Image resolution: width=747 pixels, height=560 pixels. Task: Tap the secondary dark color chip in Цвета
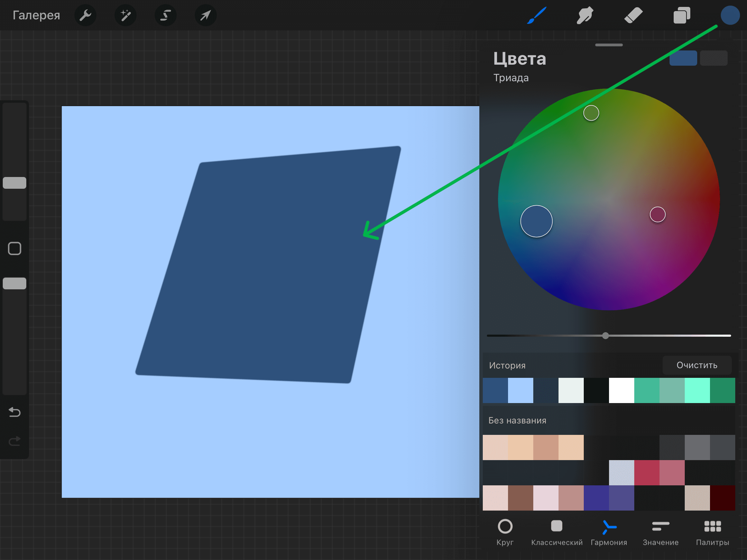713,58
